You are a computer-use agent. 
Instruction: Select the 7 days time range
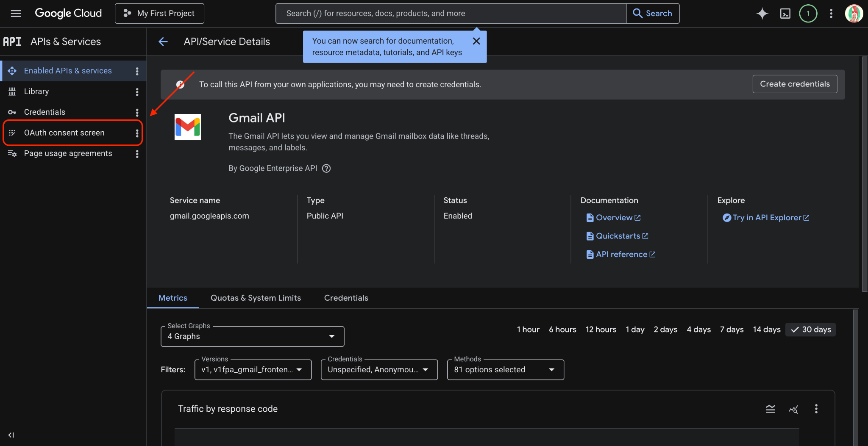point(732,330)
